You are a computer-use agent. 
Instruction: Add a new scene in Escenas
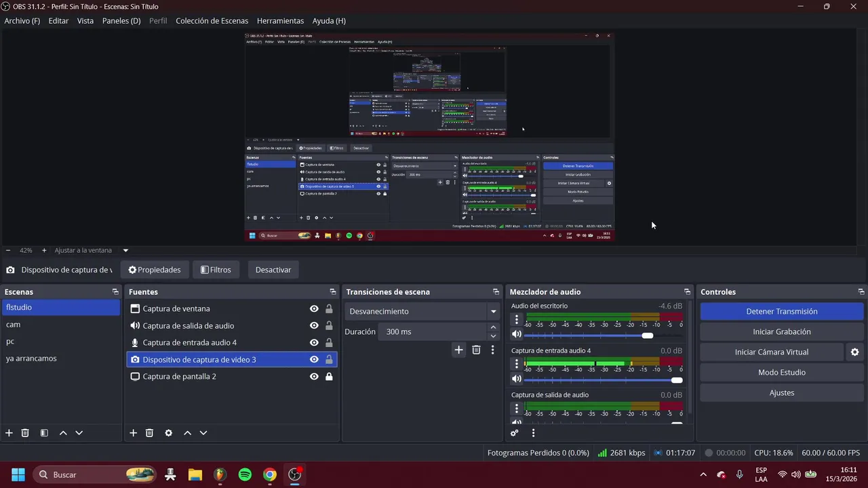pos(9,432)
